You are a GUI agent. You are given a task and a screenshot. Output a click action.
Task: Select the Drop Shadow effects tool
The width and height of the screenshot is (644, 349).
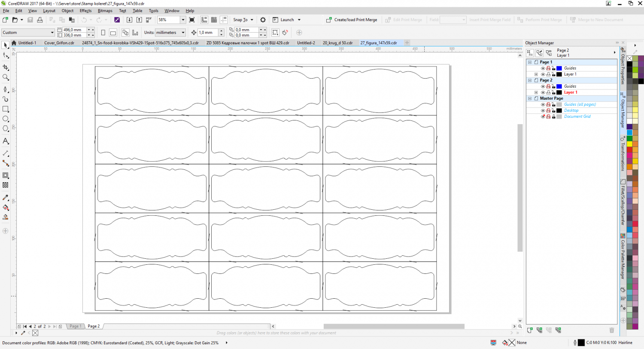tap(6, 175)
